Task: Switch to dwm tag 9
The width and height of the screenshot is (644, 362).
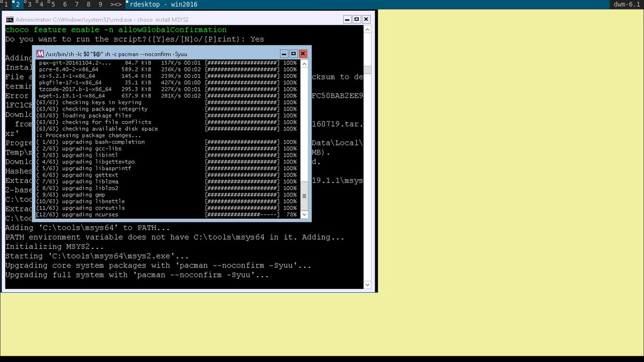Action: [100, 4]
